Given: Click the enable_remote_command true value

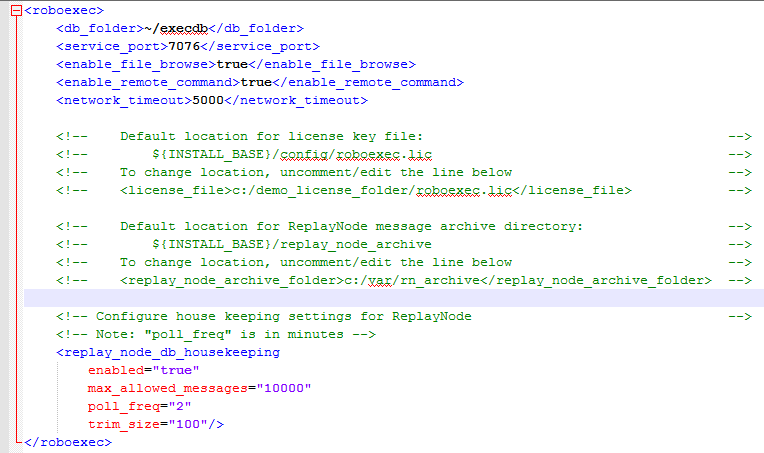Looking at the screenshot, I should (x=256, y=82).
